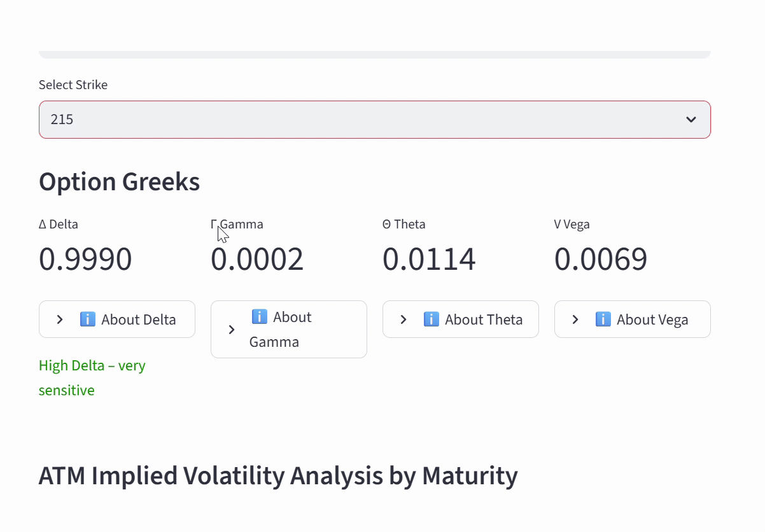Click the Delta value 0.9990
This screenshot has height=532, width=765.
[x=85, y=260]
